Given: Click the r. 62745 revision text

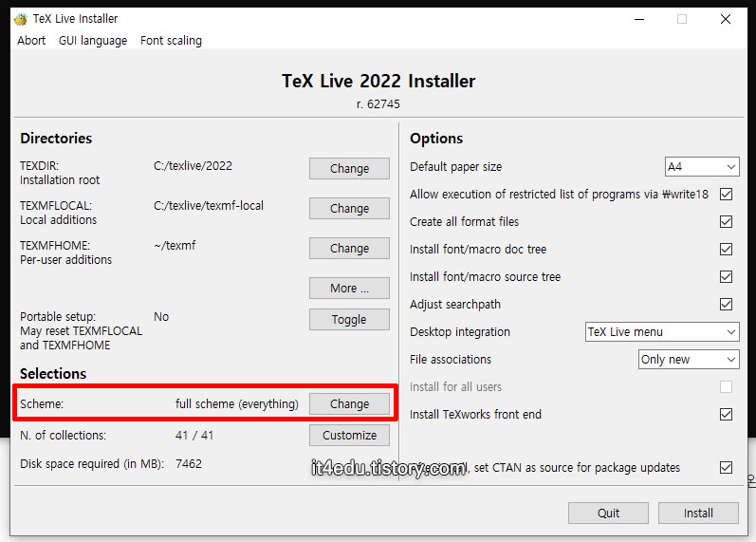Looking at the screenshot, I should (378, 104).
